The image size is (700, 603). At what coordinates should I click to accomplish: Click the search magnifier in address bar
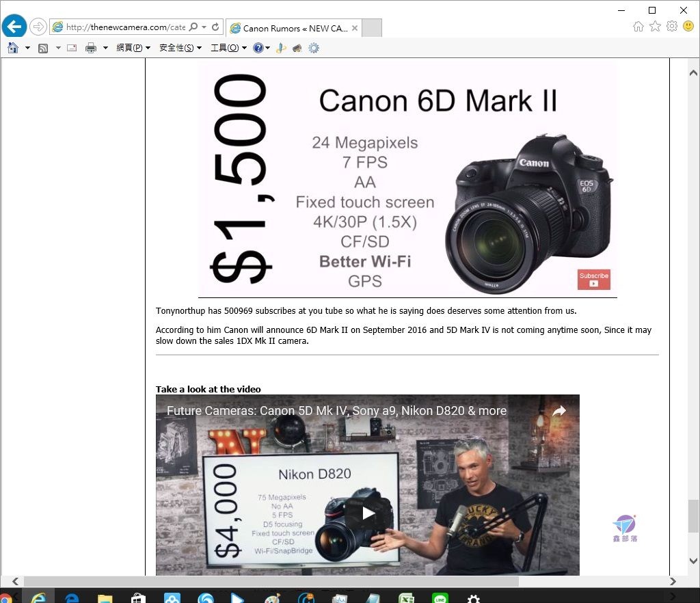(193, 27)
